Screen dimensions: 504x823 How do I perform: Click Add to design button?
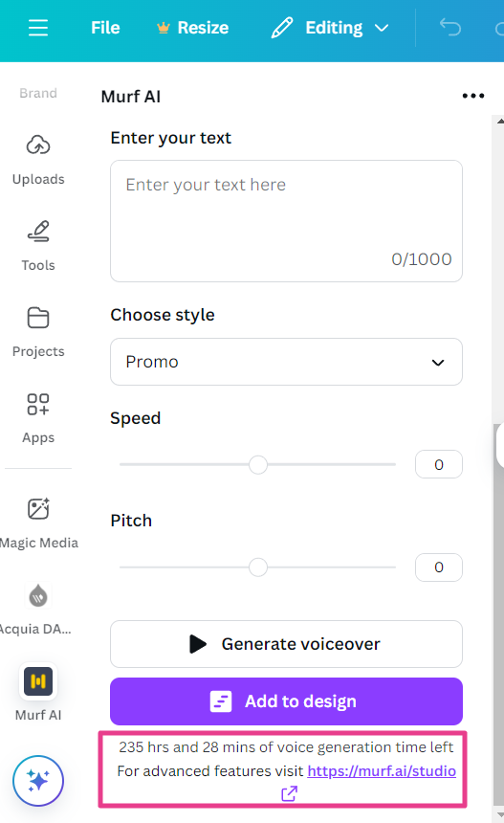pos(286,701)
